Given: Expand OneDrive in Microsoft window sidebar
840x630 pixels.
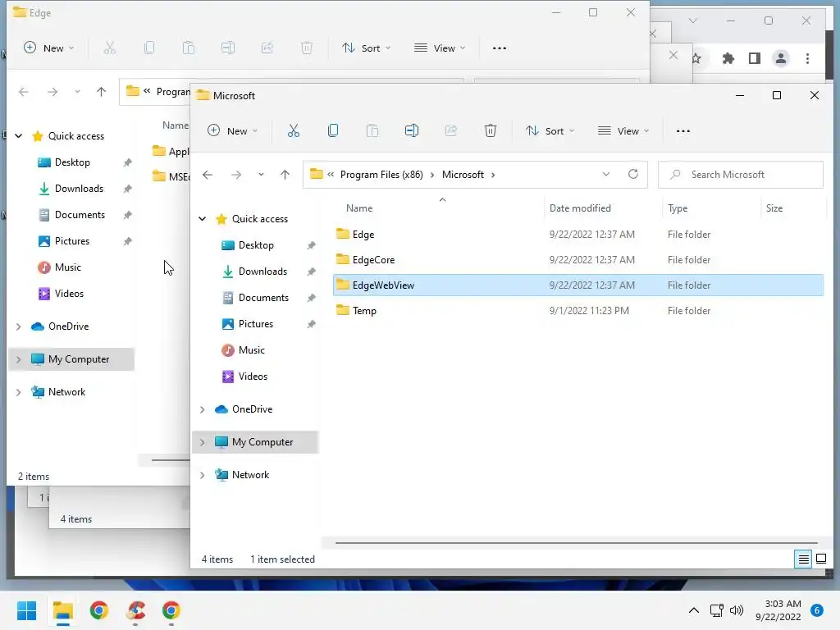Looking at the screenshot, I should tap(202, 409).
